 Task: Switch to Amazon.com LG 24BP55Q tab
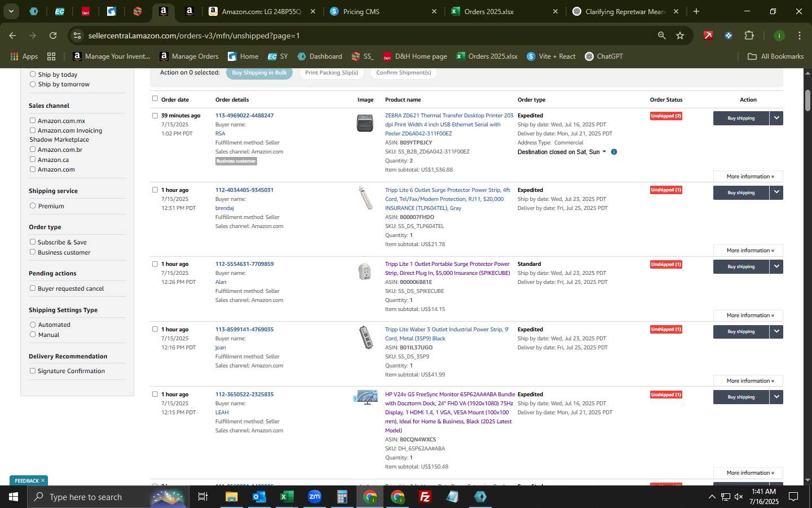[x=261, y=11]
